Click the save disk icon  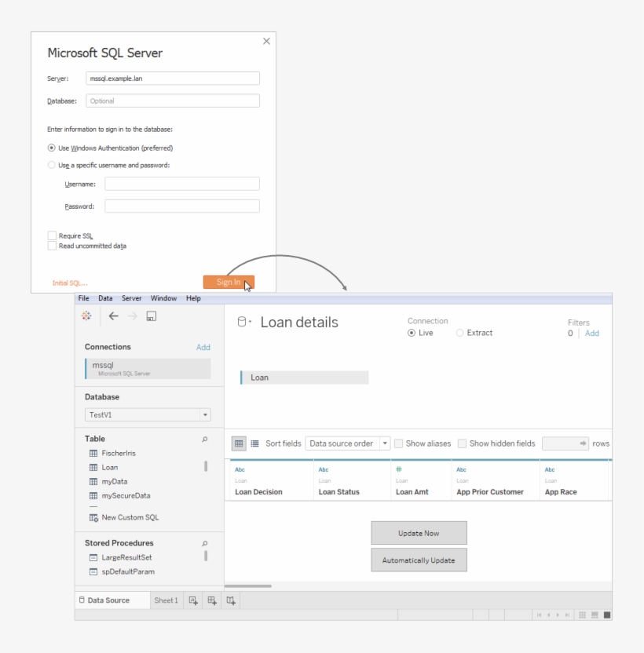[x=152, y=316]
